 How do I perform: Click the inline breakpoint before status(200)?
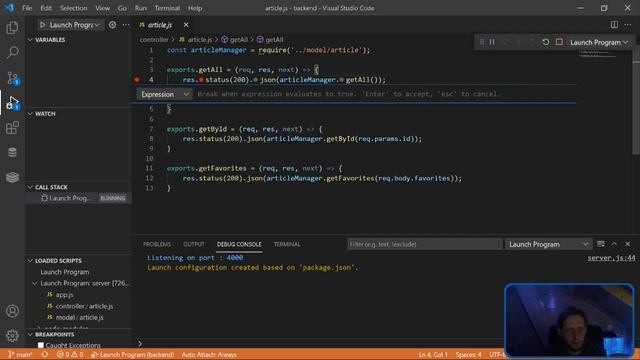[x=201, y=80]
